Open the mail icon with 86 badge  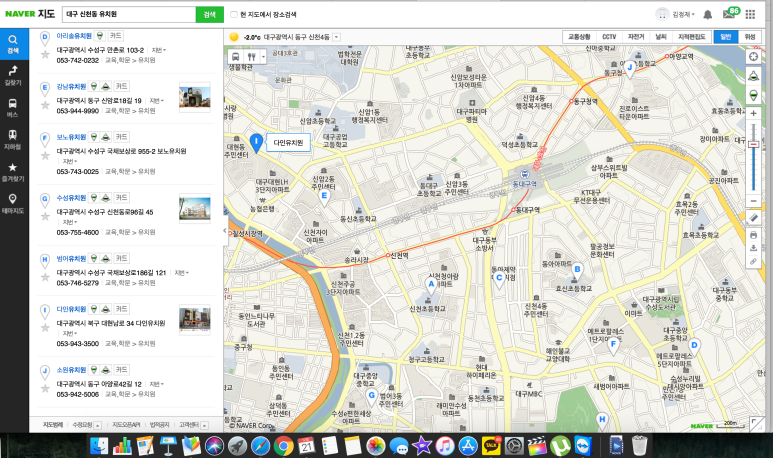pos(730,14)
